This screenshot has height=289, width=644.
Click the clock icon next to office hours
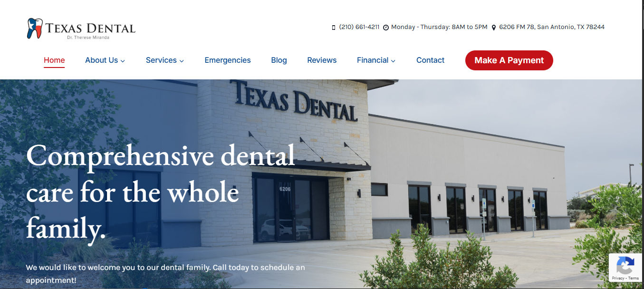click(x=386, y=28)
